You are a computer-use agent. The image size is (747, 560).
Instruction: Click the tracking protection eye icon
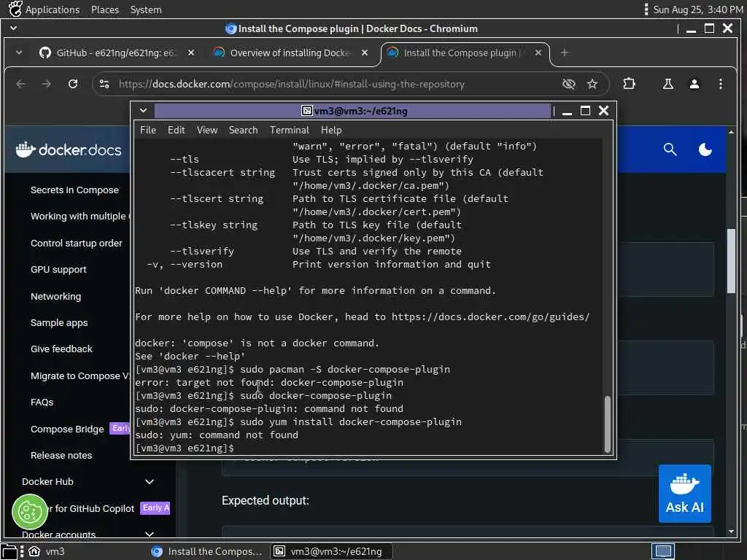tap(568, 85)
